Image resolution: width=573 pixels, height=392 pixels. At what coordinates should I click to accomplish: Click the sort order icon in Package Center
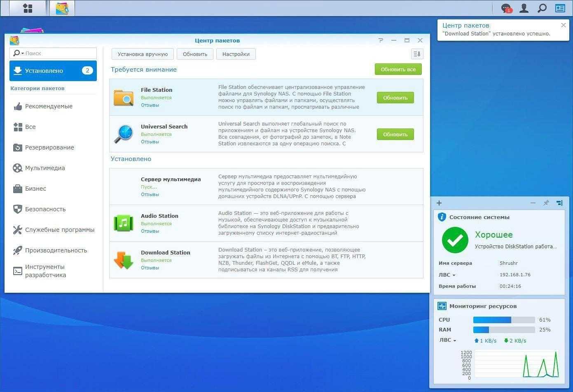coord(417,54)
